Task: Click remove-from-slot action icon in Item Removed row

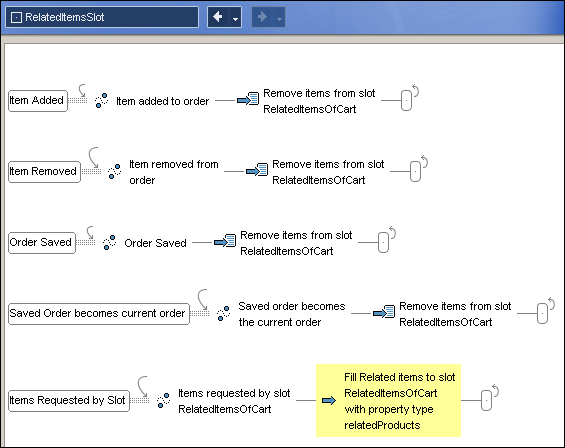Action: 257,170
